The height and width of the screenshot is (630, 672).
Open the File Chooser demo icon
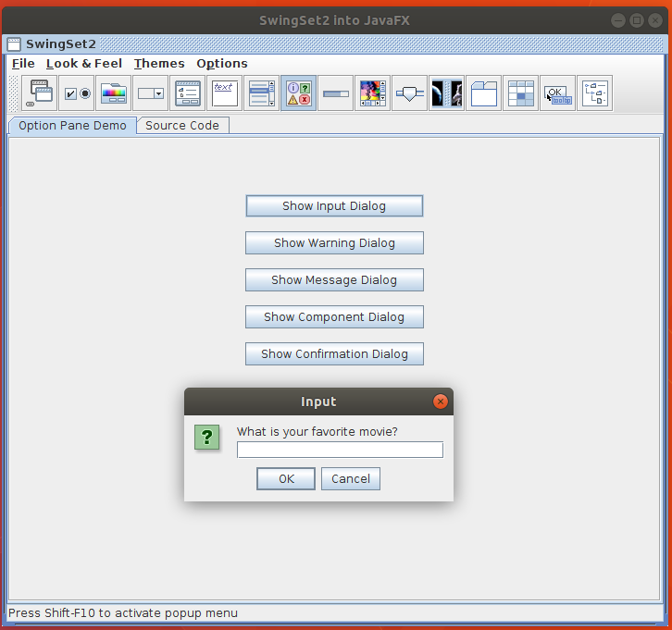click(x=188, y=93)
